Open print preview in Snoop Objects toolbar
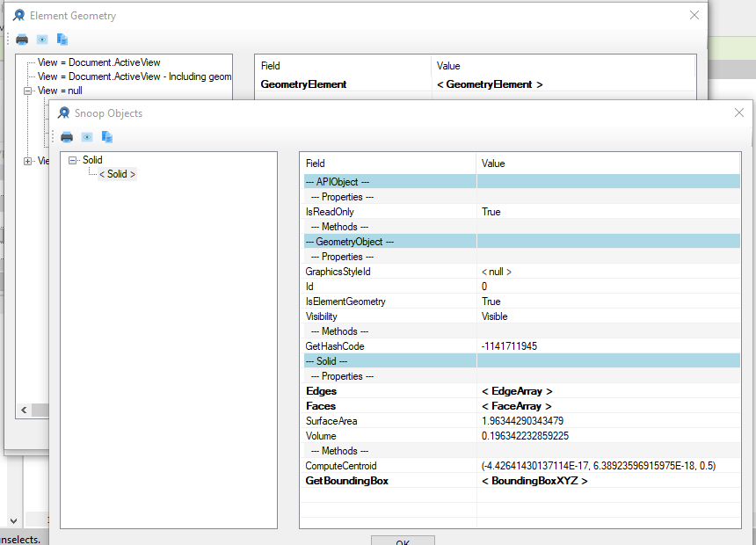 click(x=86, y=137)
